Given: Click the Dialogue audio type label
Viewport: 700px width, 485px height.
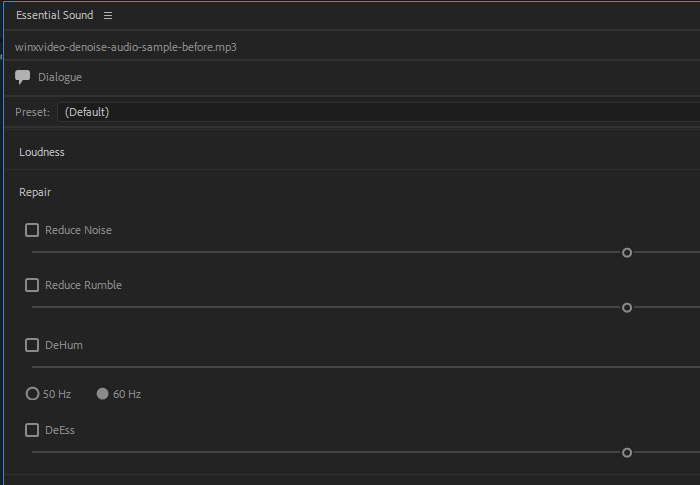Looking at the screenshot, I should click(x=60, y=77).
